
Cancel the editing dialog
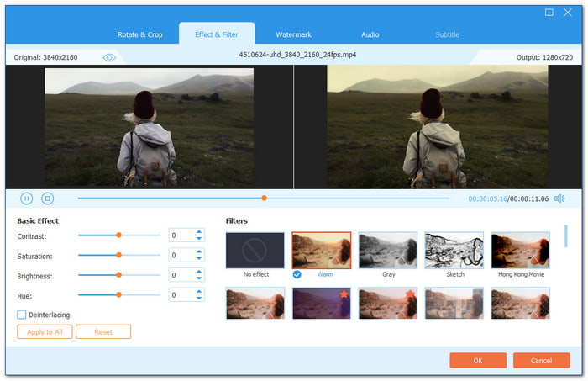[x=542, y=360]
